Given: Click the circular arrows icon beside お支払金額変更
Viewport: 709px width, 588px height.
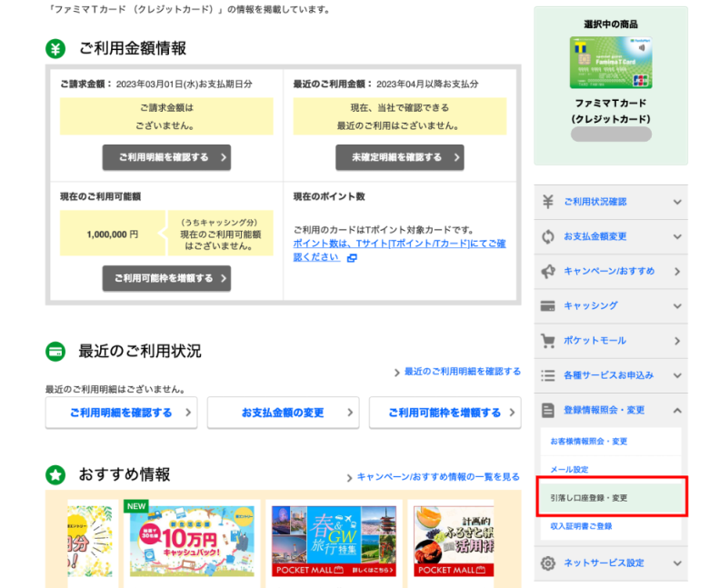Looking at the screenshot, I should tap(548, 236).
